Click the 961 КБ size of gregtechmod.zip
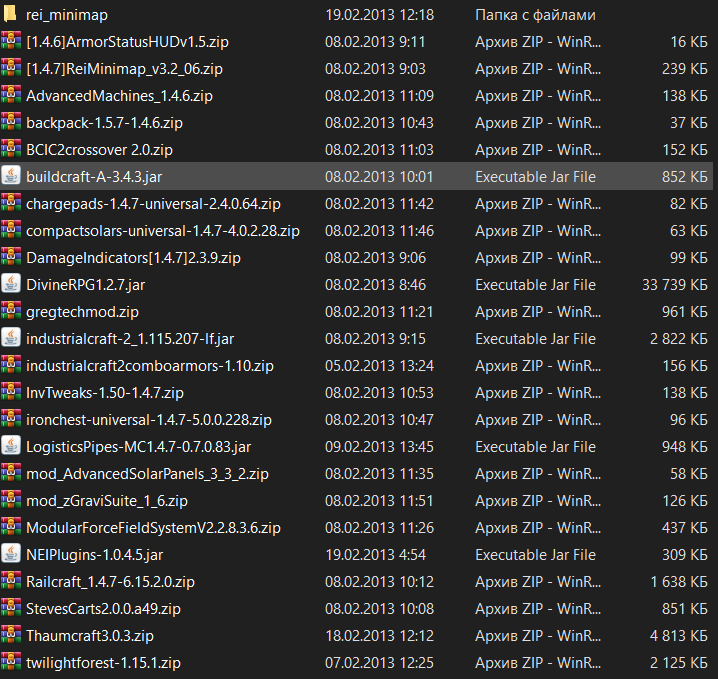 685,312
